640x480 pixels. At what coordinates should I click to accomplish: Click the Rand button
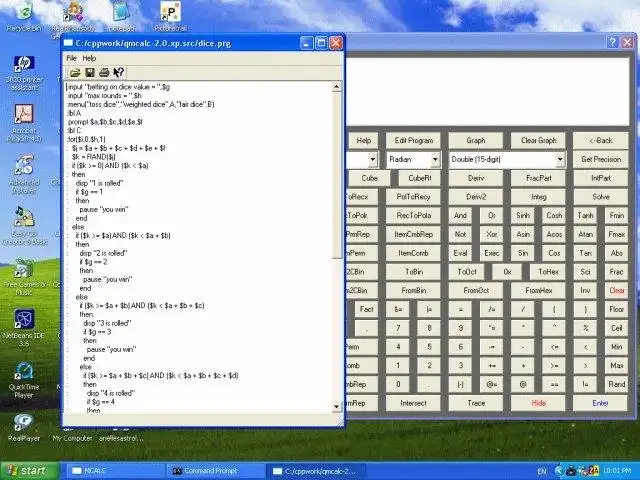617,384
